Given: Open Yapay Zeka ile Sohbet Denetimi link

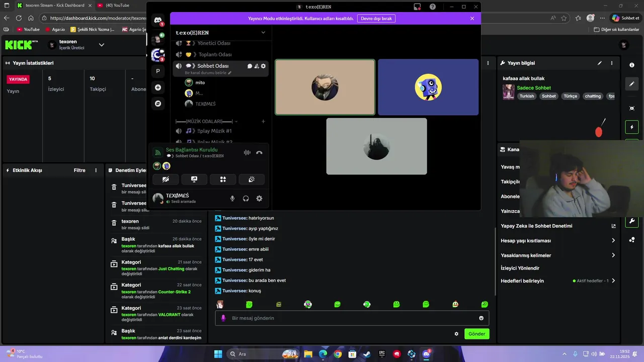Looking at the screenshot, I should 558,226.
